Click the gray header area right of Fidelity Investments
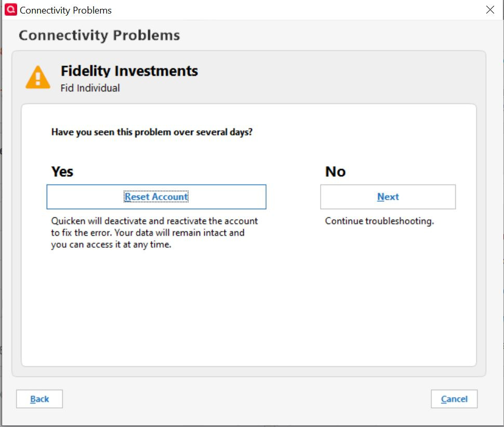This screenshot has height=427, width=504. pyautogui.click(x=338, y=78)
